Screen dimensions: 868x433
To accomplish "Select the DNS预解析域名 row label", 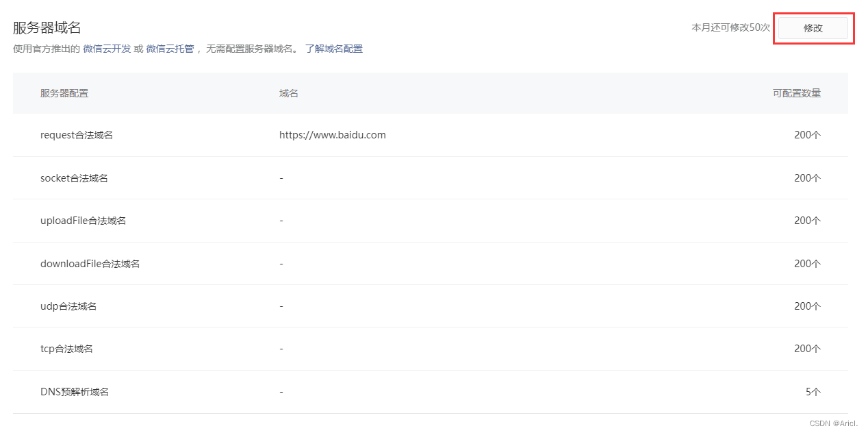I will (75, 392).
